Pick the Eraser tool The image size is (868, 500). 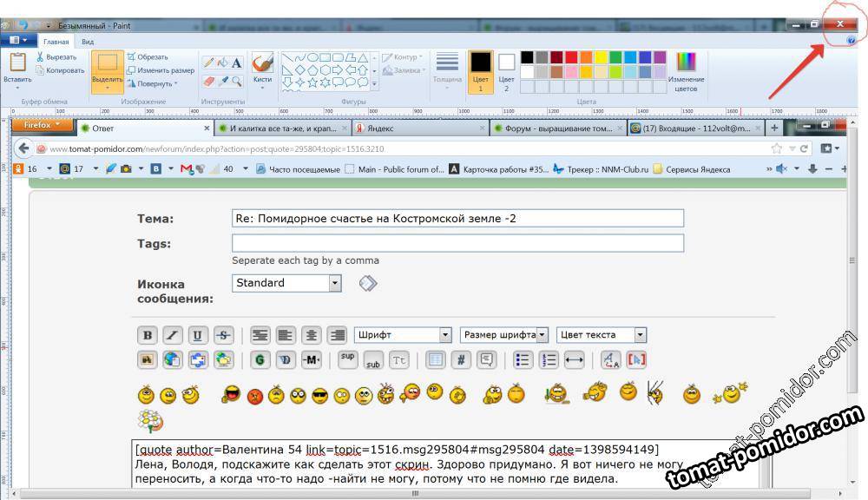tap(208, 81)
